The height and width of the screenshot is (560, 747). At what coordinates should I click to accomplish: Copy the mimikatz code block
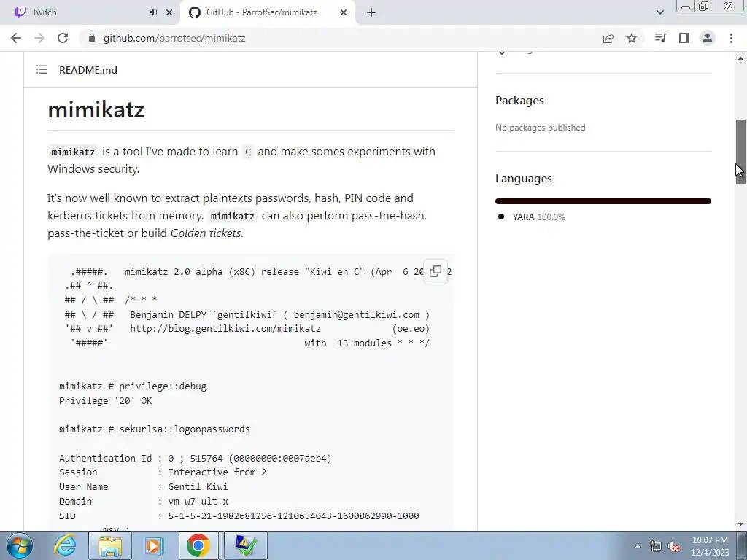tap(436, 271)
